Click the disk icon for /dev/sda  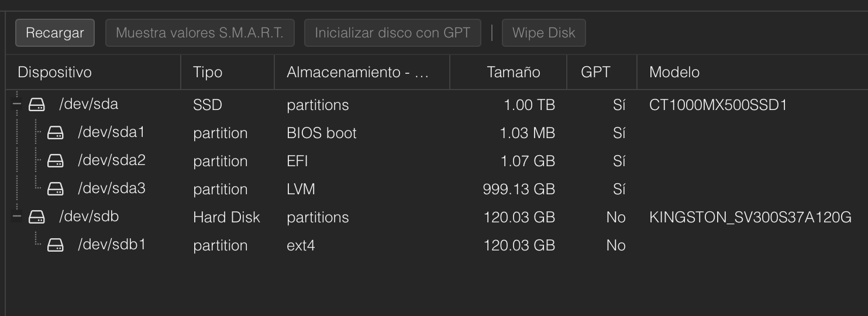tap(37, 105)
